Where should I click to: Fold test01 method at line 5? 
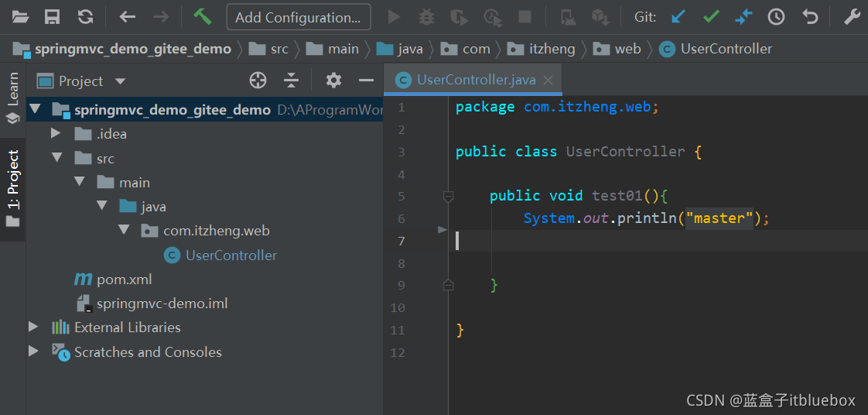449,196
